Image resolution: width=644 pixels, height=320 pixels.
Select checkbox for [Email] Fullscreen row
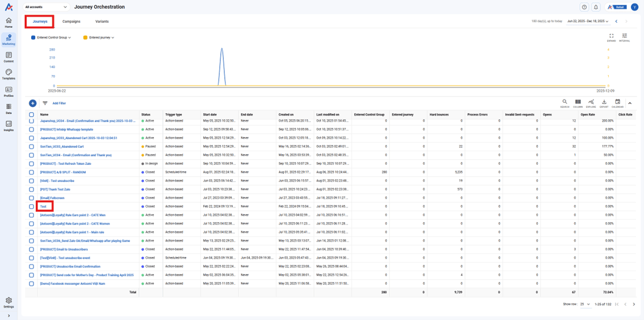click(31, 198)
